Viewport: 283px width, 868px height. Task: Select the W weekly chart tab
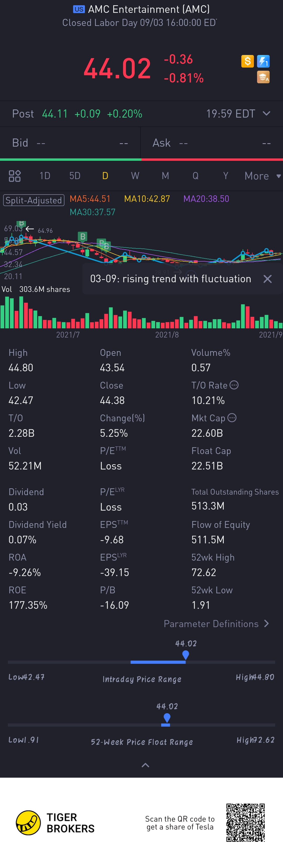click(135, 176)
